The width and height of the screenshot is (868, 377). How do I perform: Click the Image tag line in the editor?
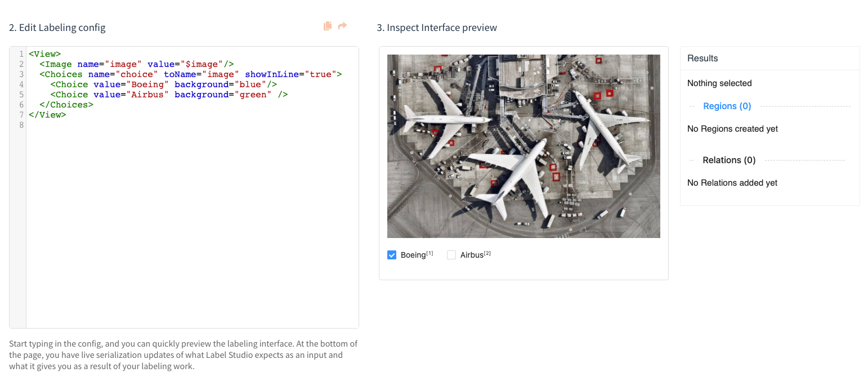pos(136,64)
